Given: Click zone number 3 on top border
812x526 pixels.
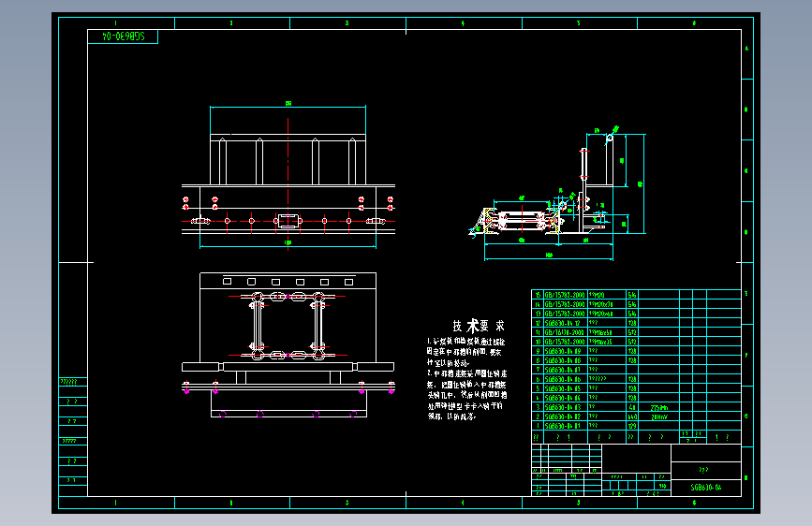Looking at the screenshot, I should pos(347,22).
